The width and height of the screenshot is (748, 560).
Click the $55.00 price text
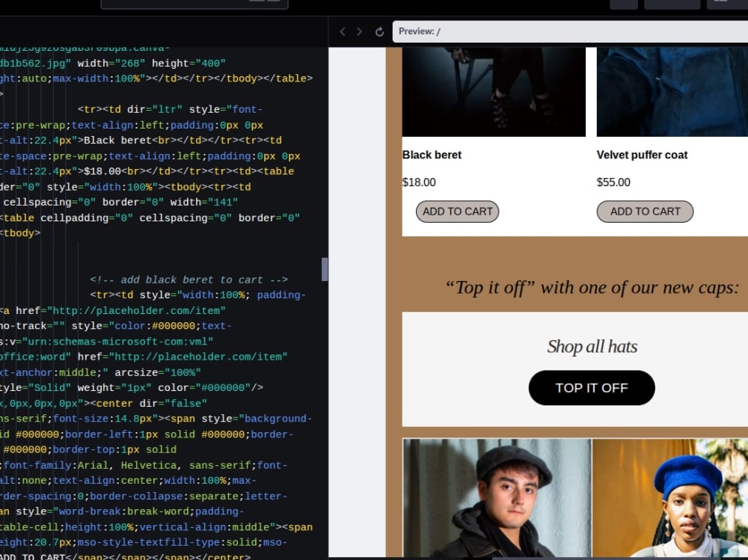tap(613, 182)
